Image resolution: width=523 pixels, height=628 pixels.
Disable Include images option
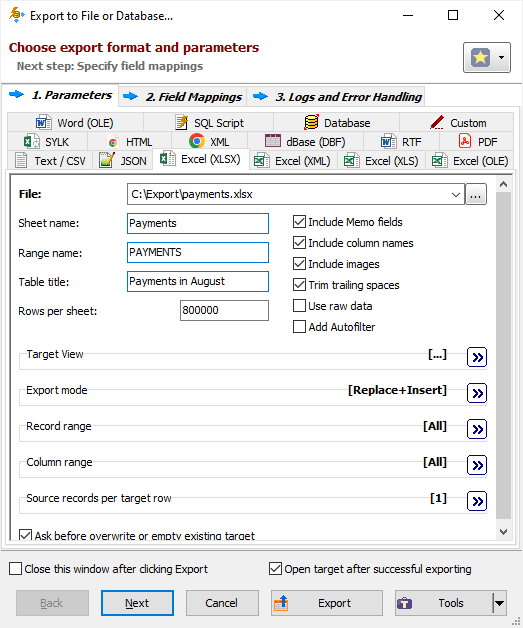[299, 264]
